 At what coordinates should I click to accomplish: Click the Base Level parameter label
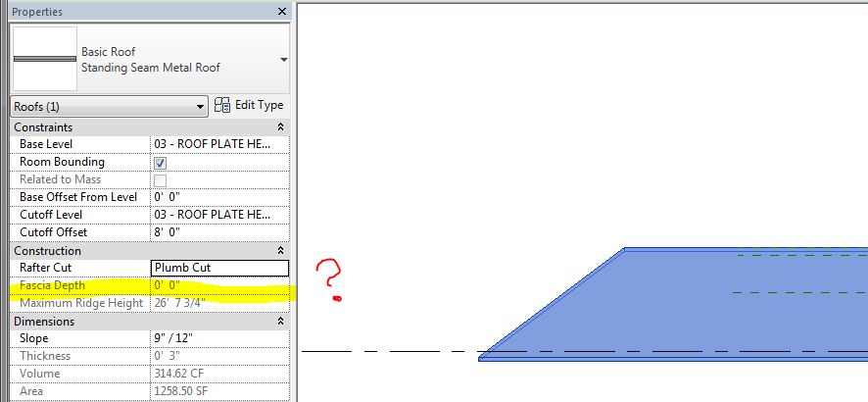click(x=46, y=144)
